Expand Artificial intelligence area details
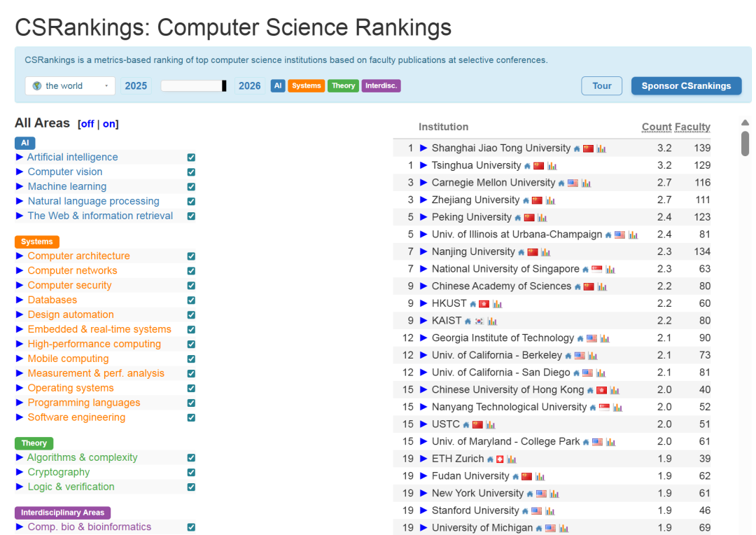 pos(20,157)
